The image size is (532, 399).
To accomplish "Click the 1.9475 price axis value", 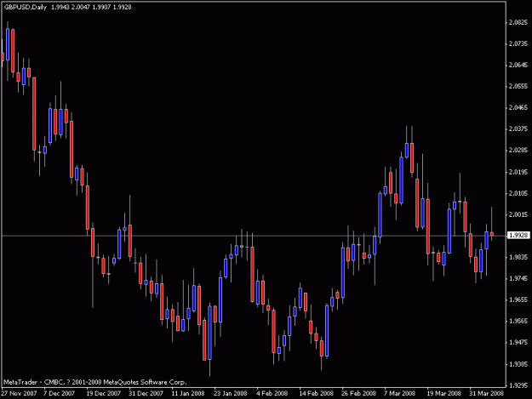I will [518, 342].
